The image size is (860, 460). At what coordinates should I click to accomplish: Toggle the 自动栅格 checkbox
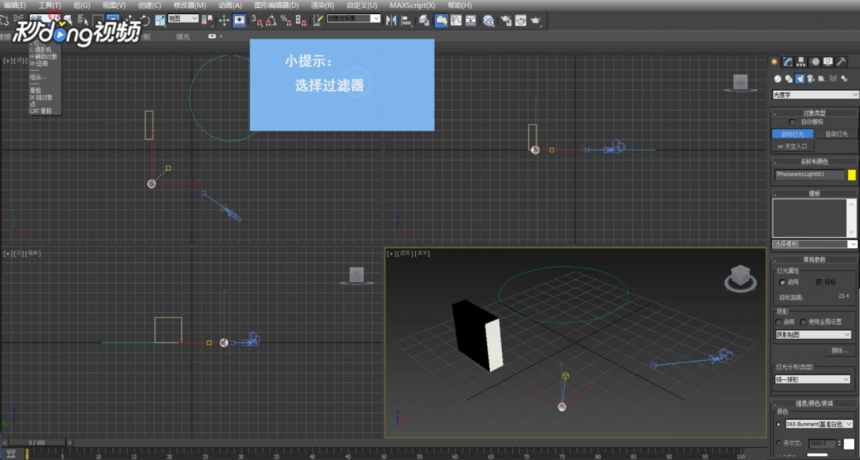791,122
